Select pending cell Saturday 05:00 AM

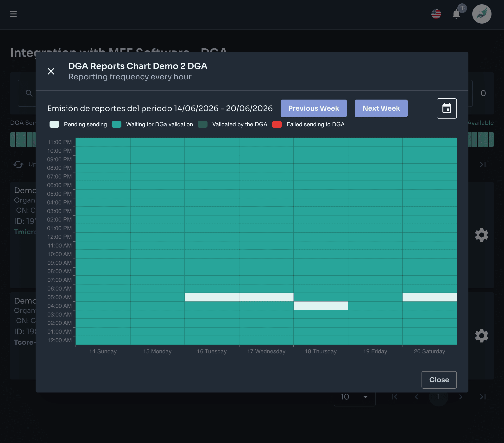tap(429, 297)
